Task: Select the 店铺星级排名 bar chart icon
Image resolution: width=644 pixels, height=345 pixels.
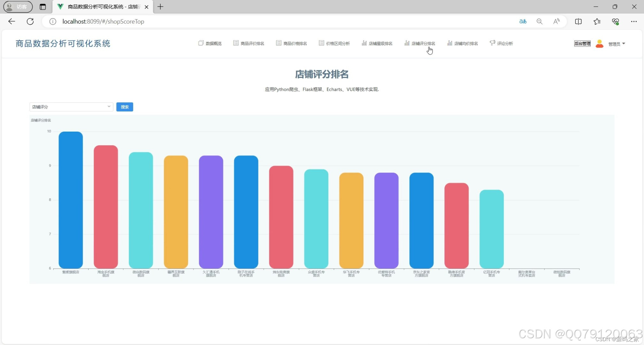Action: point(364,42)
